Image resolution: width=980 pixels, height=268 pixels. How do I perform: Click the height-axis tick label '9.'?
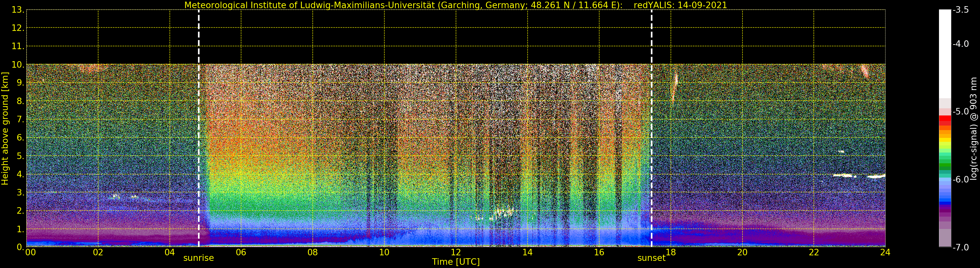tap(20, 83)
